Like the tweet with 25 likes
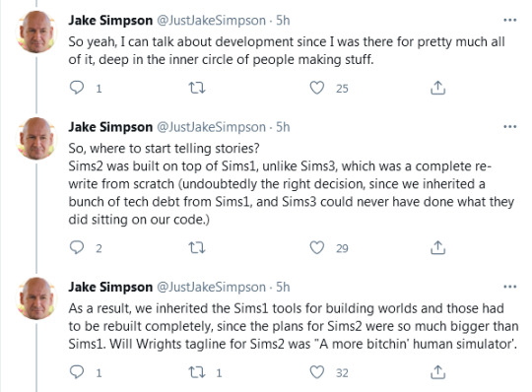 click(x=317, y=88)
